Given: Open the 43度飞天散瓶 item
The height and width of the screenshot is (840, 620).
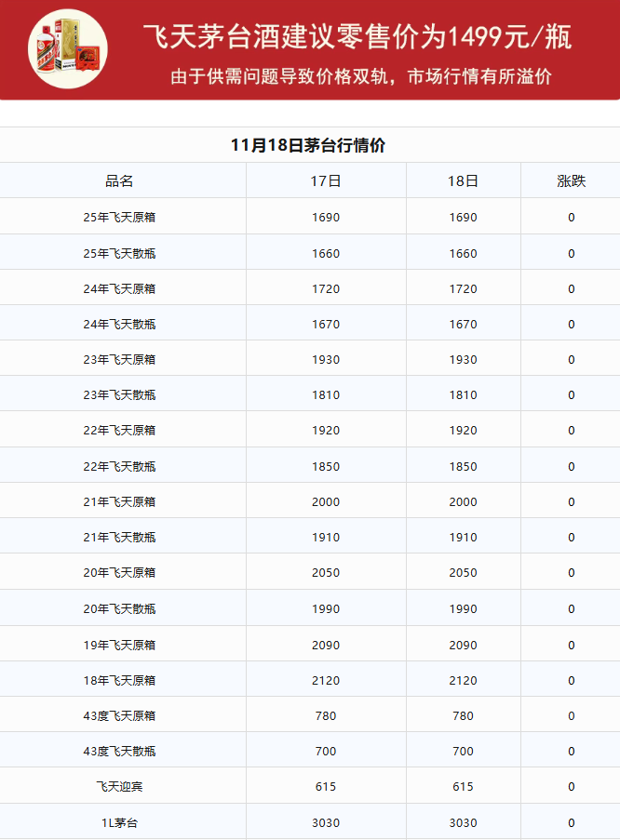Looking at the screenshot, I should point(119,752).
